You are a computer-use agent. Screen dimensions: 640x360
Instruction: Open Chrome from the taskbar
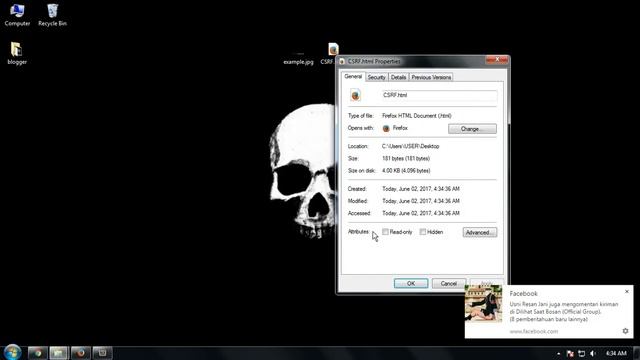click(x=37, y=353)
